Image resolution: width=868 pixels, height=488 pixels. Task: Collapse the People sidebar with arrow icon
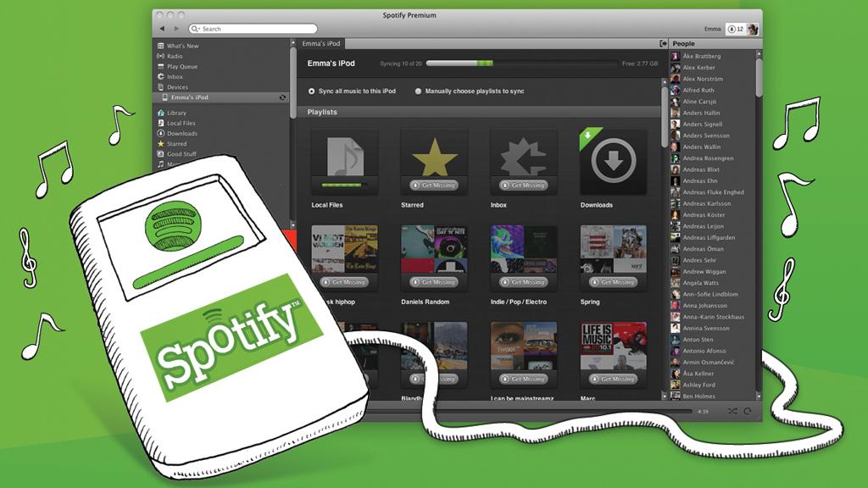point(663,43)
